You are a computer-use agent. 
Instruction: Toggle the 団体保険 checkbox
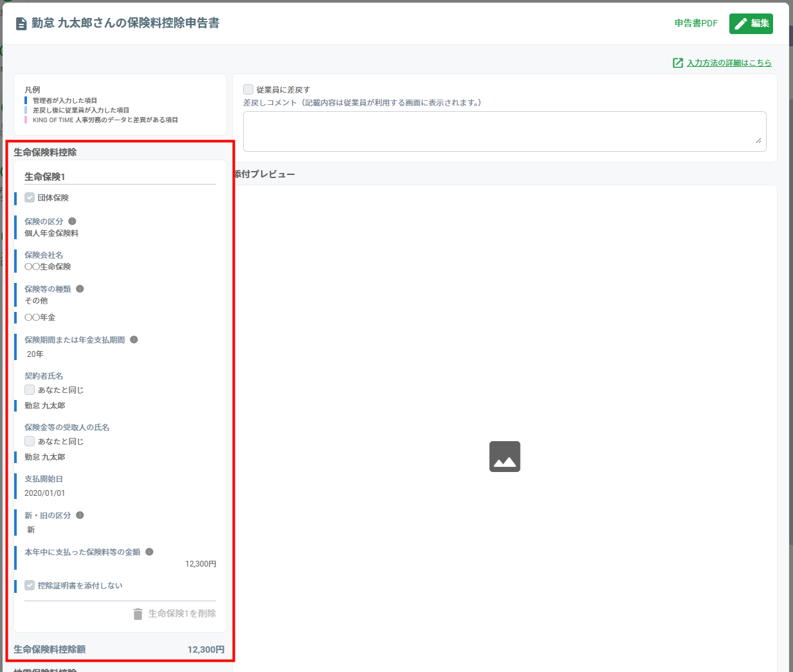pyautogui.click(x=30, y=197)
